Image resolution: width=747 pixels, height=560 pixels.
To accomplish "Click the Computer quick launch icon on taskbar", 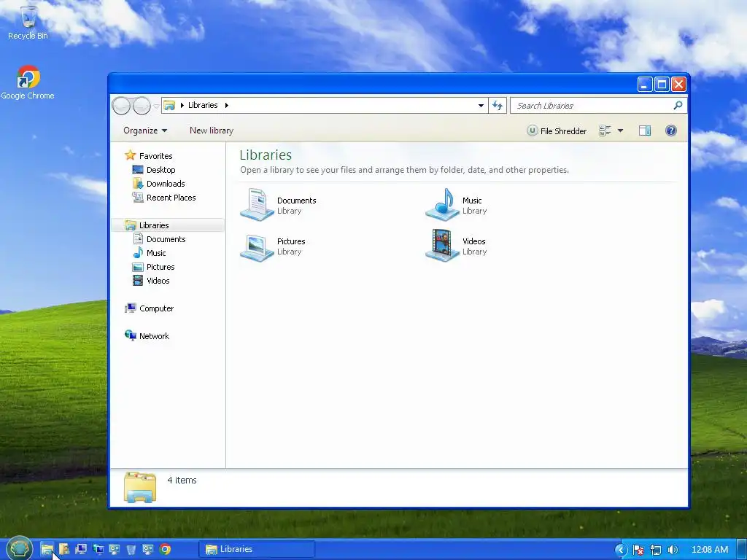I will [x=80, y=549].
